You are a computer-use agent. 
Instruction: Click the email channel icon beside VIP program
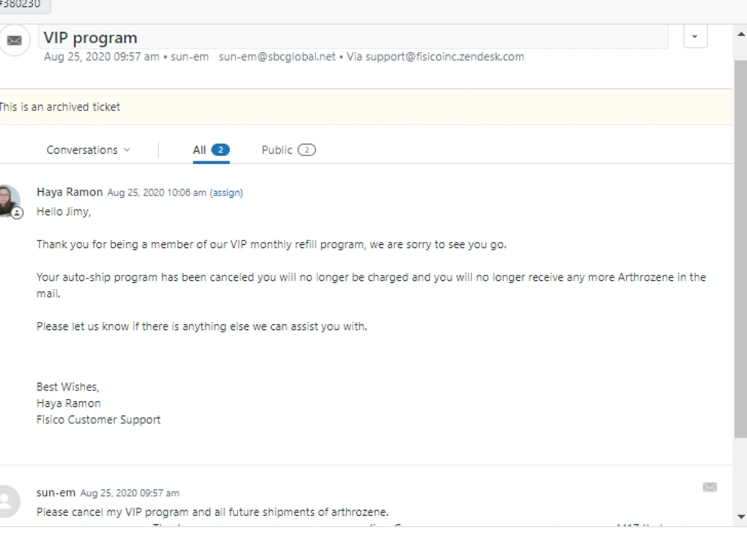14,40
